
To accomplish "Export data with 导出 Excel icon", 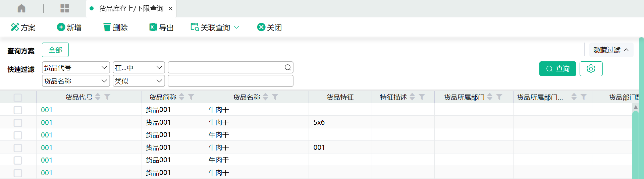I will pyautogui.click(x=153, y=27).
